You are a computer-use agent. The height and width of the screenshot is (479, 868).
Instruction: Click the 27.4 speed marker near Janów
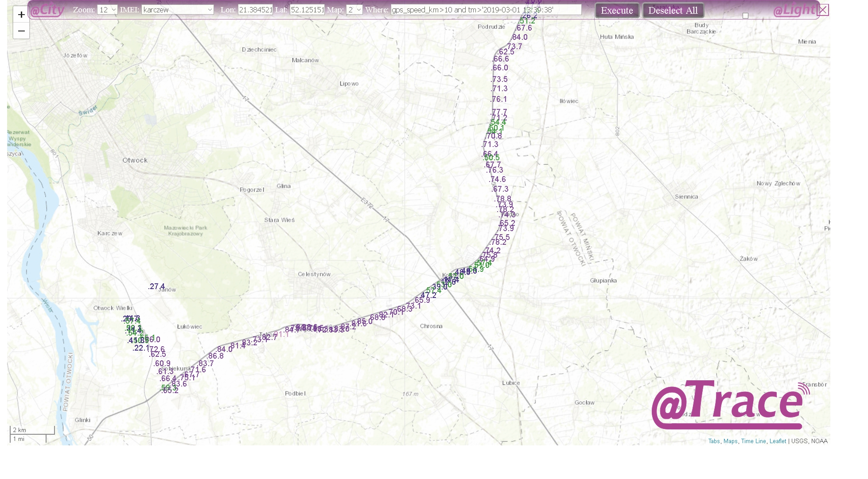[156, 286]
